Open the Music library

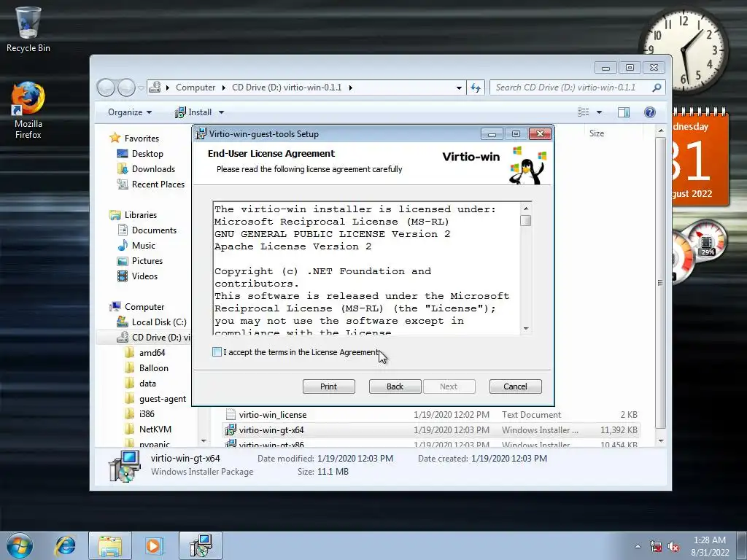144,246
